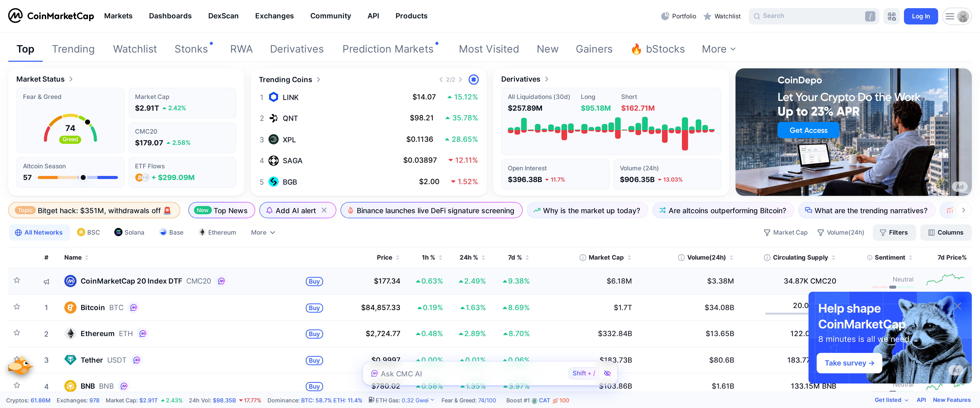980x408 pixels.
Task: Select the Solana network filter
Action: click(x=129, y=232)
